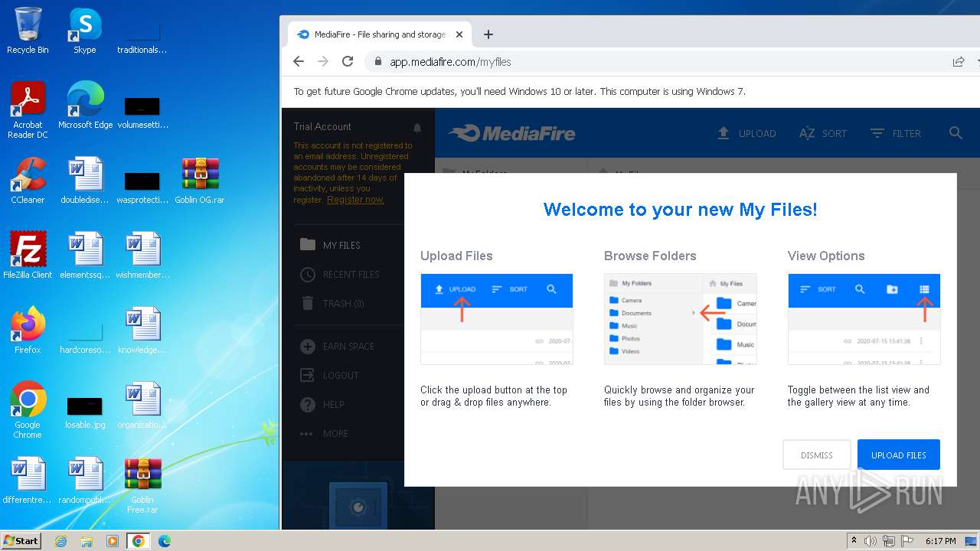The image size is (980, 551).
Task: Launch Skype desktop shortcut
Action: click(85, 31)
